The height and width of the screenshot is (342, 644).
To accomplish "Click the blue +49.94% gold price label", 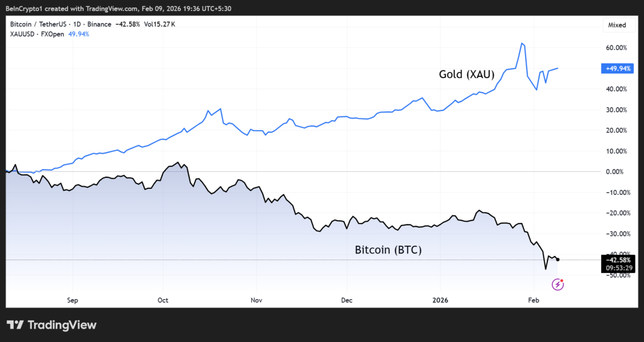I will point(618,68).
